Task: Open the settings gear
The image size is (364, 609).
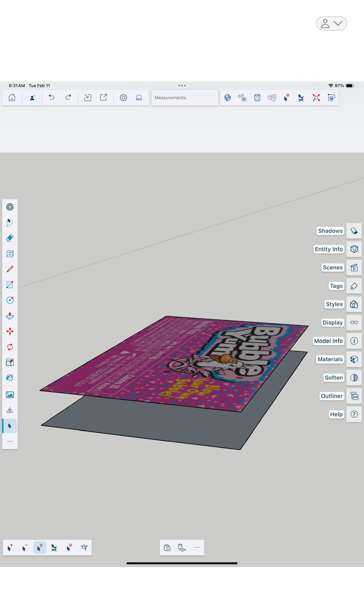Action: click(x=123, y=98)
